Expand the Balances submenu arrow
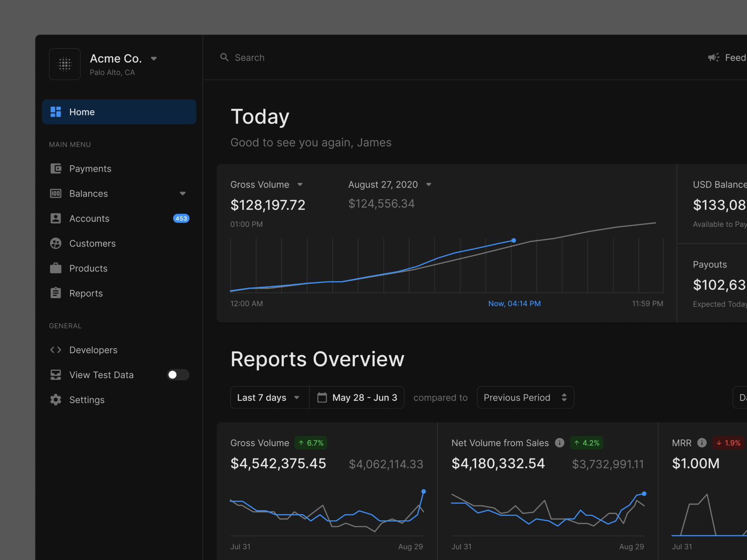Viewport: 747px width, 560px height. (x=183, y=193)
